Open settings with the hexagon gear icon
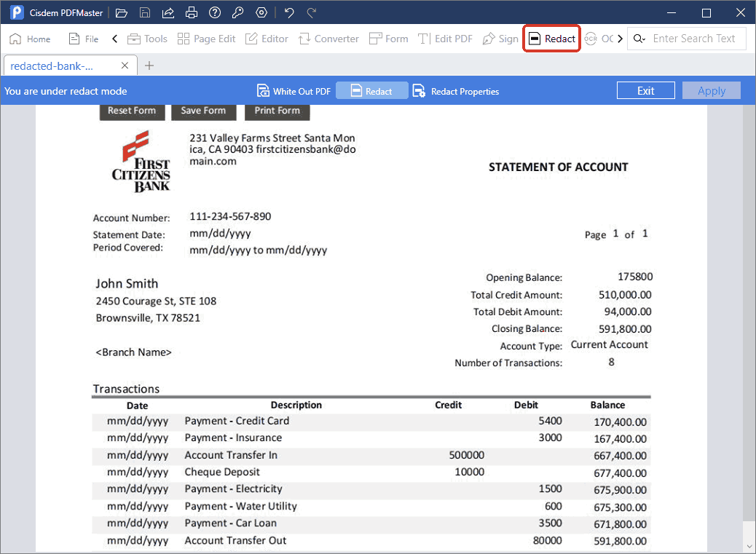Viewport: 756px width, 554px height. 261,12
